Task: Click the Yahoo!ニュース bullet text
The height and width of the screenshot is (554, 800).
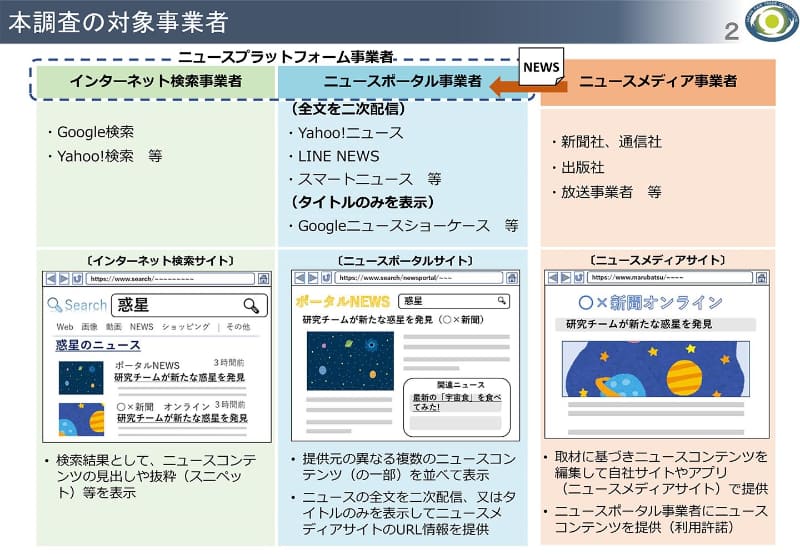Action: click(351, 133)
